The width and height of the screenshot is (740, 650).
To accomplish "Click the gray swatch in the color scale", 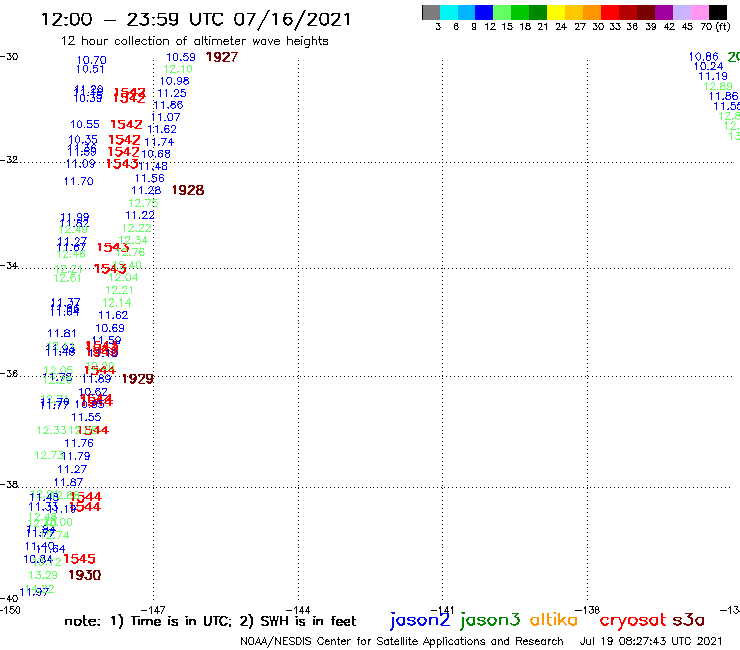I will tap(431, 12).
